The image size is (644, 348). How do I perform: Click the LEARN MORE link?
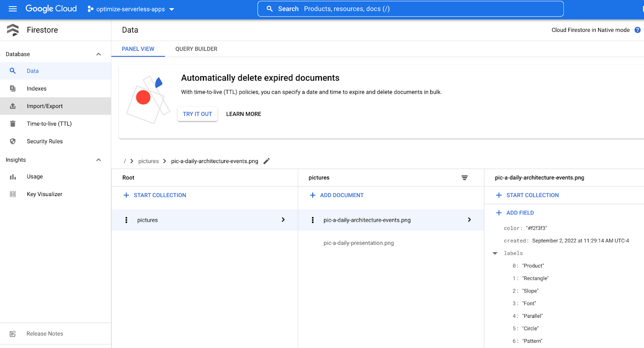click(244, 114)
